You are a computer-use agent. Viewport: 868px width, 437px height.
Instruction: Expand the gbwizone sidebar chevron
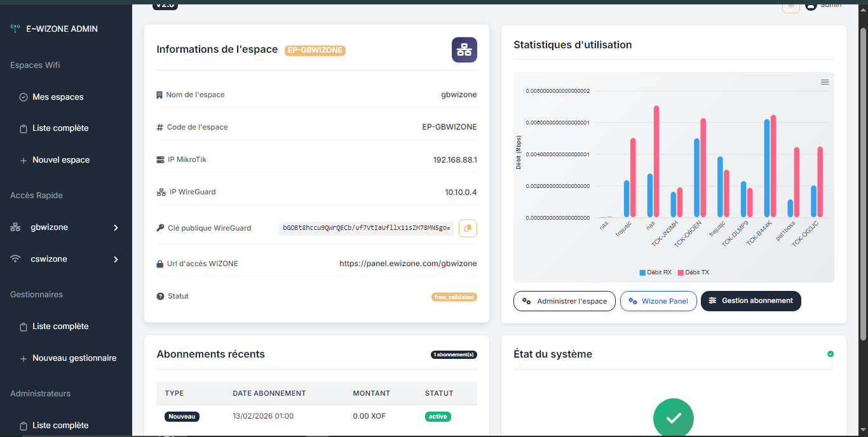click(x=116, y=227)
